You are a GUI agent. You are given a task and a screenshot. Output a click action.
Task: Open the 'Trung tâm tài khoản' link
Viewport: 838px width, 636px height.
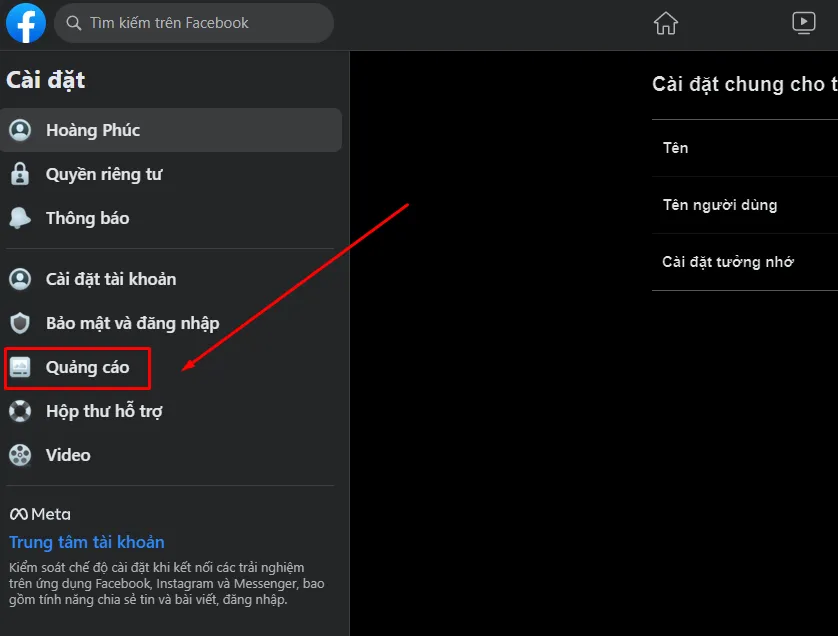tap(87, 542)
